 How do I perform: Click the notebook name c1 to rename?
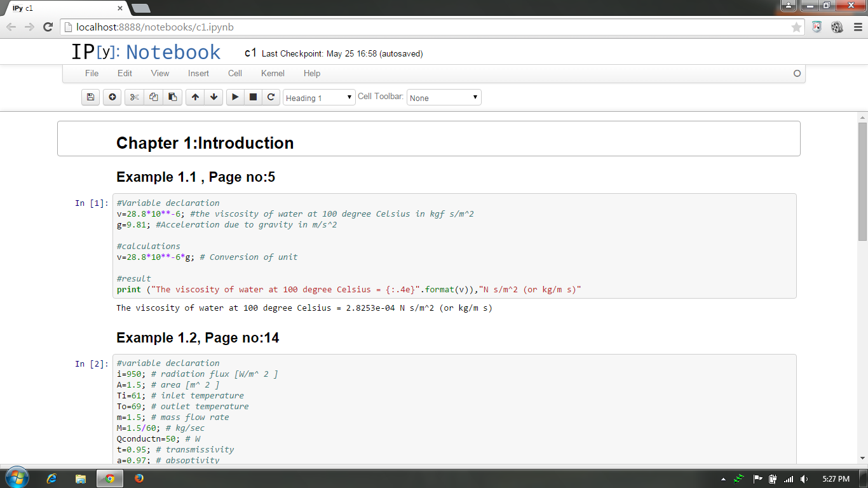[250, 53]
